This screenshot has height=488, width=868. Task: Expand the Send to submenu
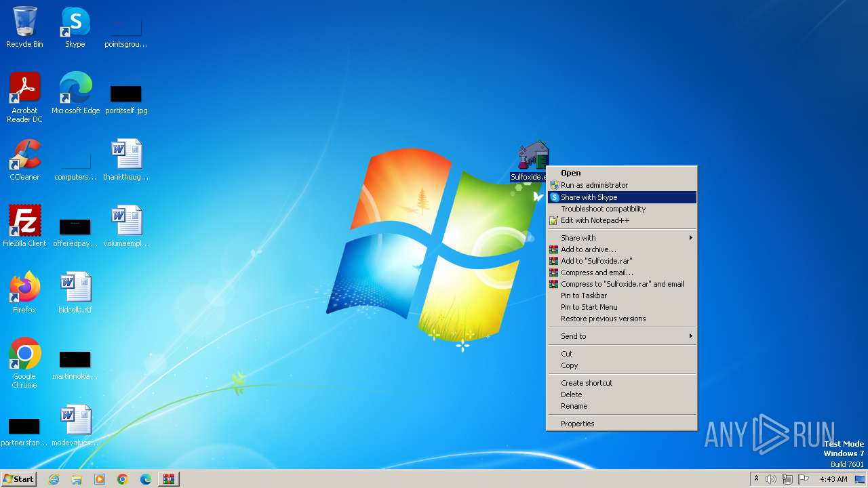pyautogui.click(x=622, y=336)
